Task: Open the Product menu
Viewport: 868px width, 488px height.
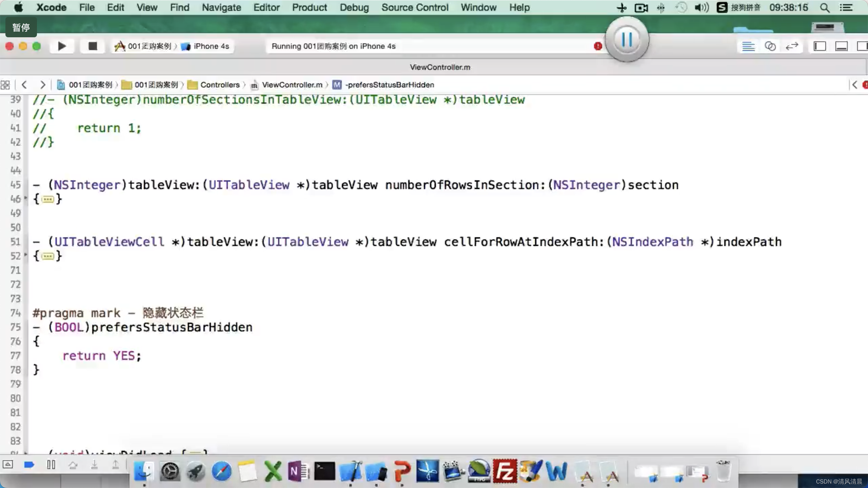Action: point(309,7)
